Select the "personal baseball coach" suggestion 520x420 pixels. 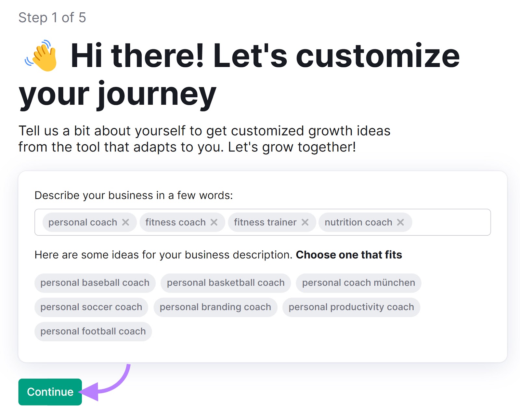[95, 282]
